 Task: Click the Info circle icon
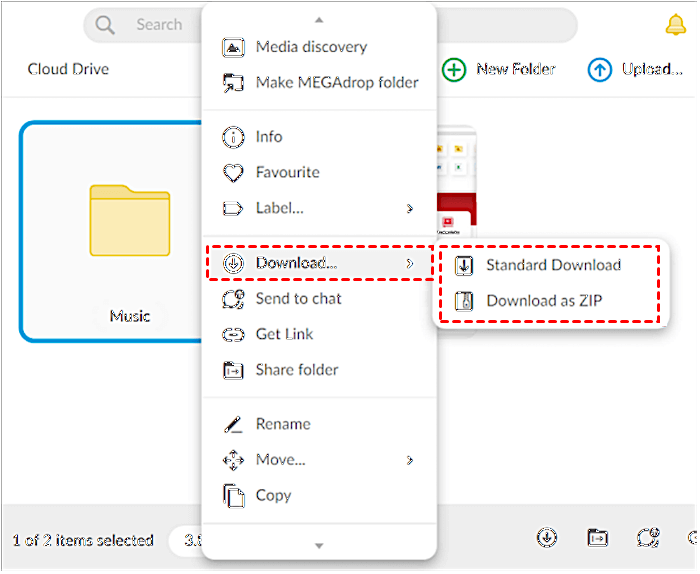pos(233,137)
